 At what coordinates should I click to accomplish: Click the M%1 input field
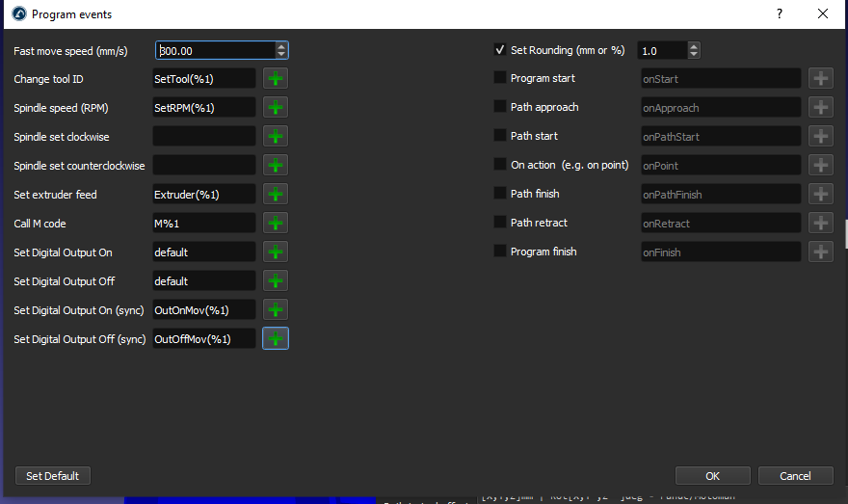click(x=204, y=224)
